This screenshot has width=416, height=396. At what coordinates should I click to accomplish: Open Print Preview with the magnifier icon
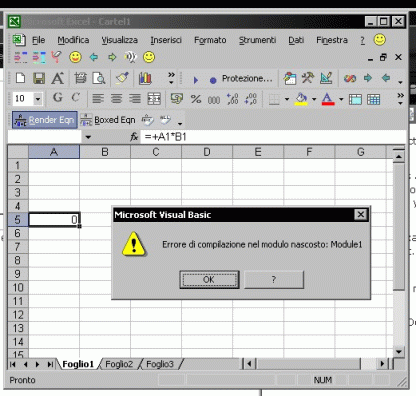[x=99, y=78]
